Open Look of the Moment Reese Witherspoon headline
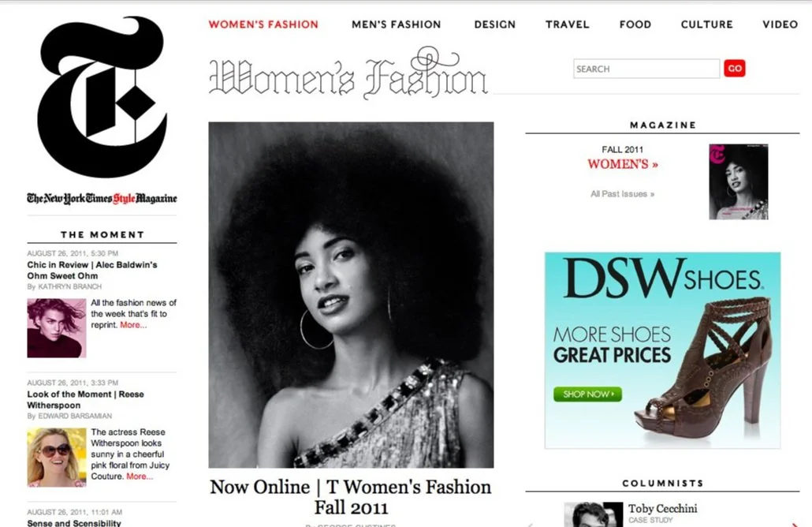Screen dimensions: 812x527 [x=85, y=400]
